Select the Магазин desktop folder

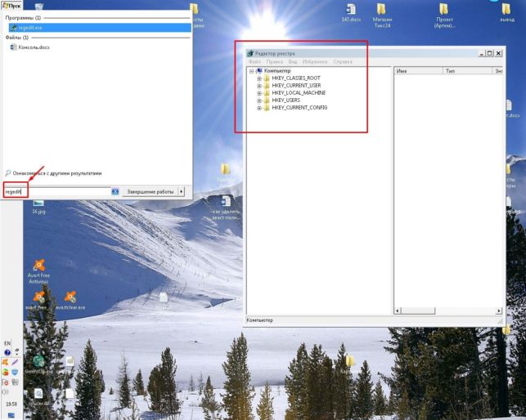[x=382, y=16]
